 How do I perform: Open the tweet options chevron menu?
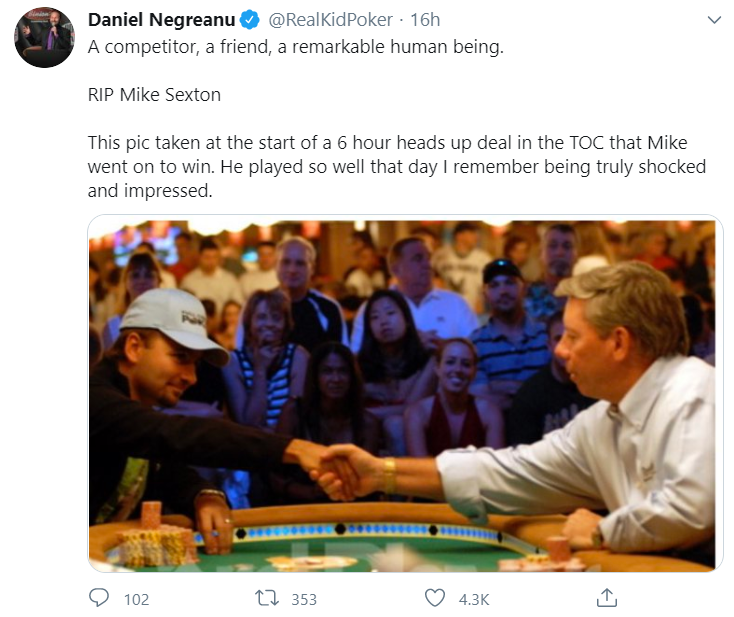click(713, 20)
